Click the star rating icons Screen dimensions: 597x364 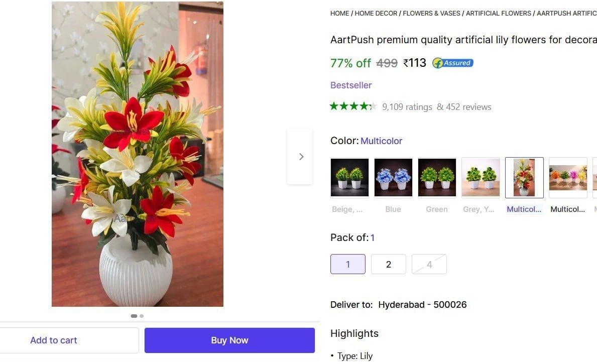[x=353, y=106]
